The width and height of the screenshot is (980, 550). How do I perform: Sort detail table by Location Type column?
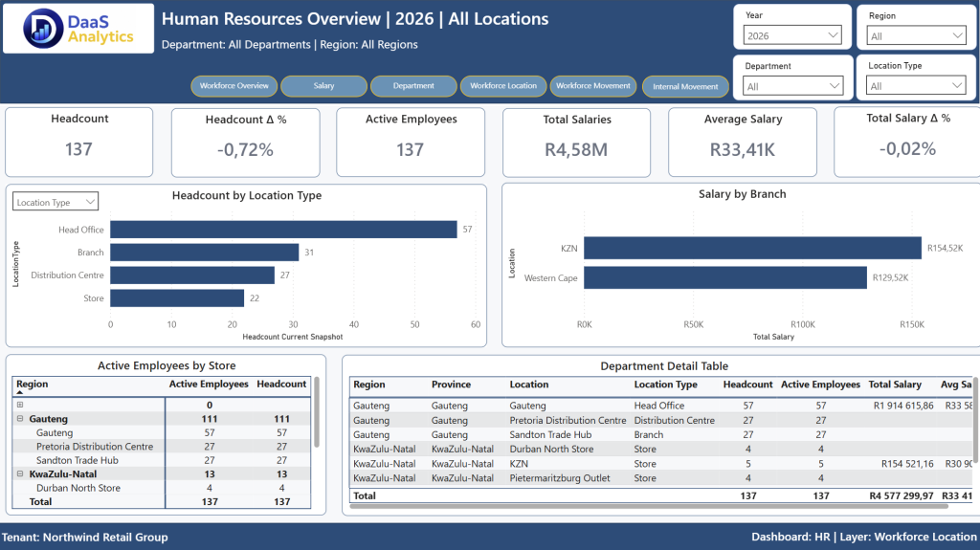(x=666, y=385)
